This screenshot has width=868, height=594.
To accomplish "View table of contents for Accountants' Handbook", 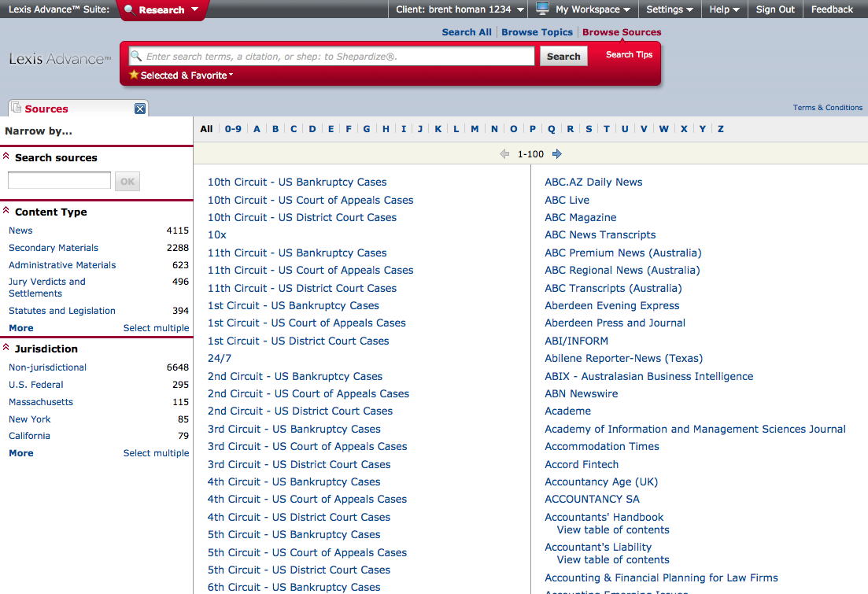I will coord(613,529).
